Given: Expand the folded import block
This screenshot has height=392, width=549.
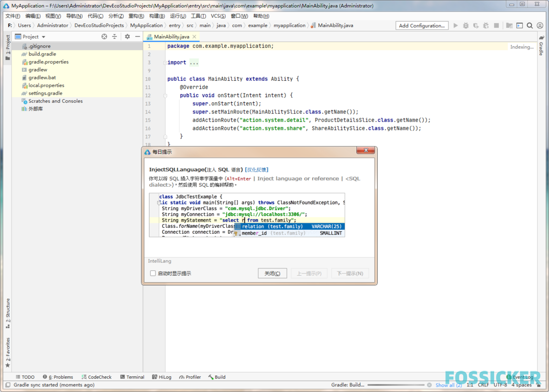Looking at the screenshot, I should tap(165, 63).
